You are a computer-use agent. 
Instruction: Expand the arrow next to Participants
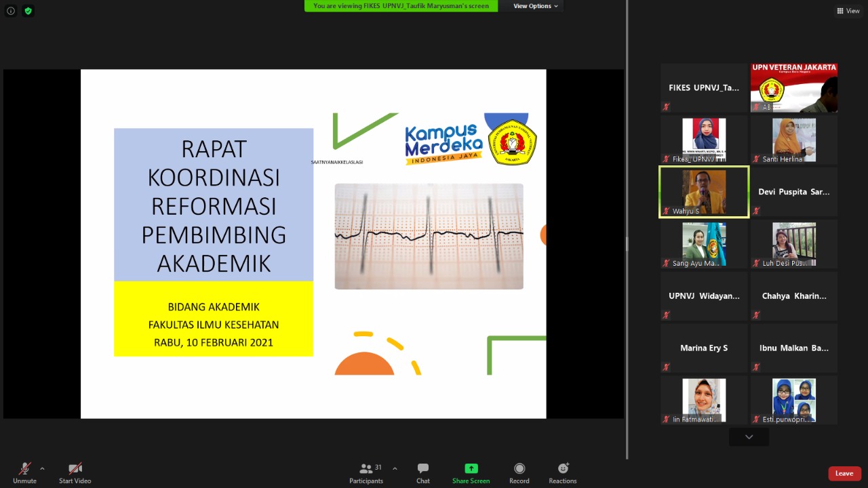(395, 468)
